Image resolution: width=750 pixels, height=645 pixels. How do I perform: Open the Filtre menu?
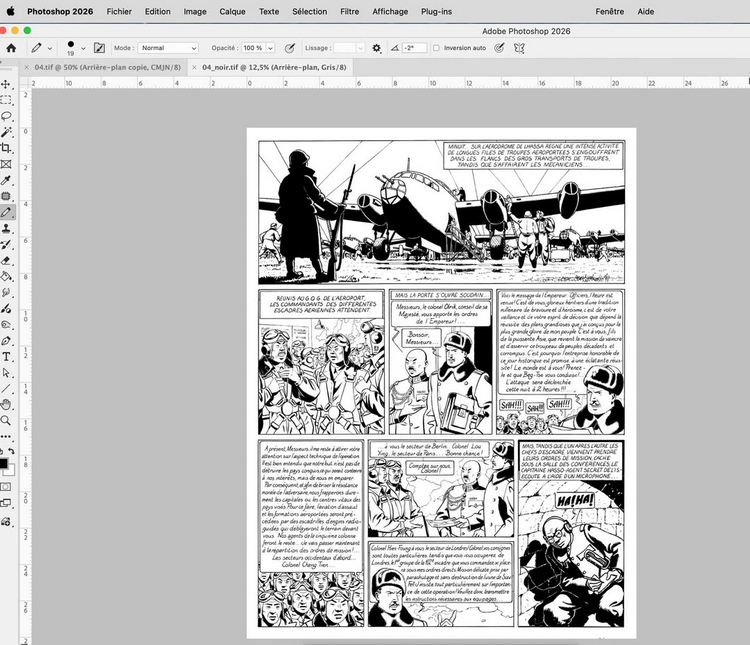pos(350,11)
